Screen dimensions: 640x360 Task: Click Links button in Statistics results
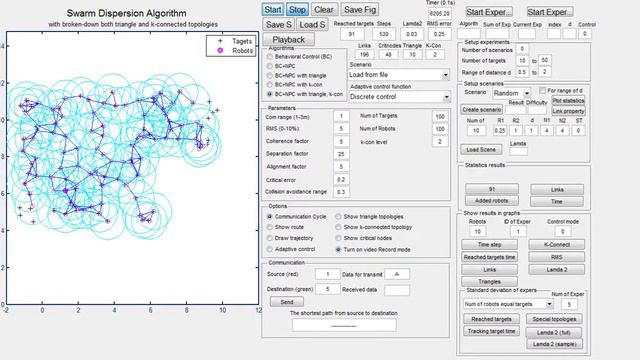[x=557, y=189]
